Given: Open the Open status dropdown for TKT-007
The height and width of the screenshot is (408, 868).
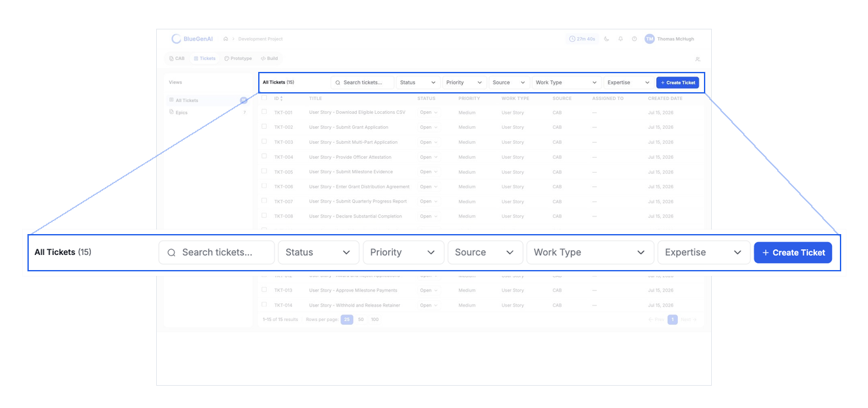Looking at the screenshot, I should pos(428,201).
